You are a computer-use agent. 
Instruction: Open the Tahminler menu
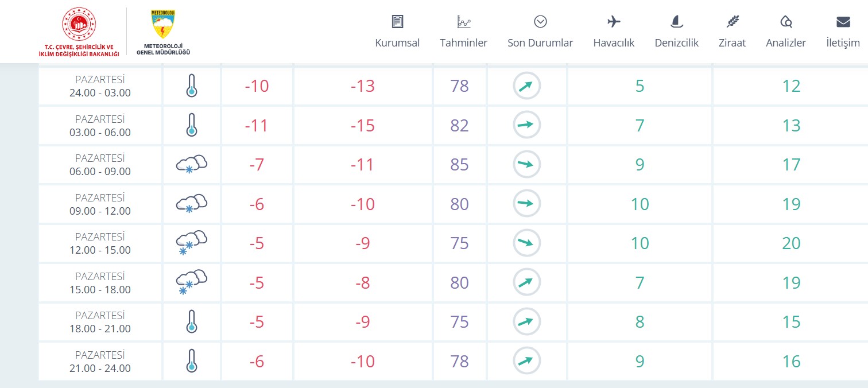click(463, 43)
